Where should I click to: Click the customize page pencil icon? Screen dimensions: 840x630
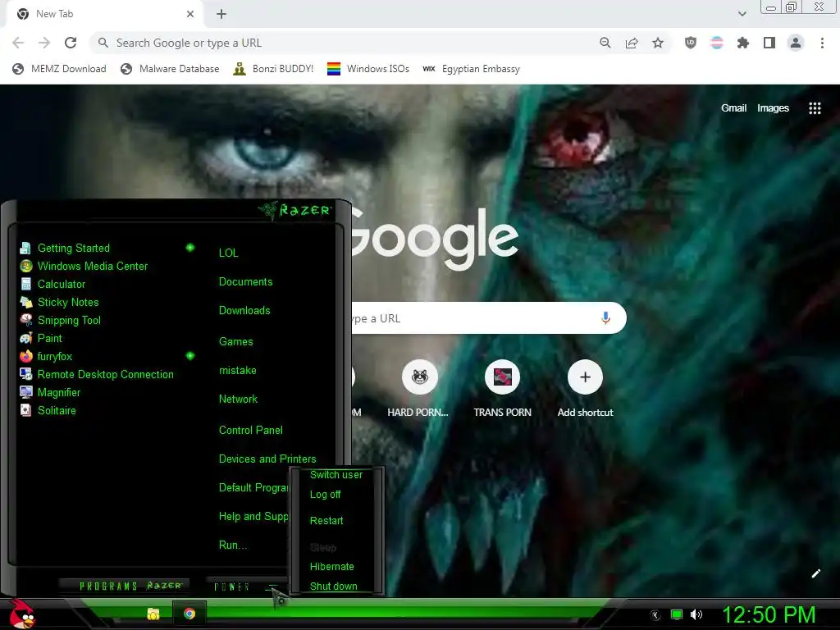(x=816, y=573)
